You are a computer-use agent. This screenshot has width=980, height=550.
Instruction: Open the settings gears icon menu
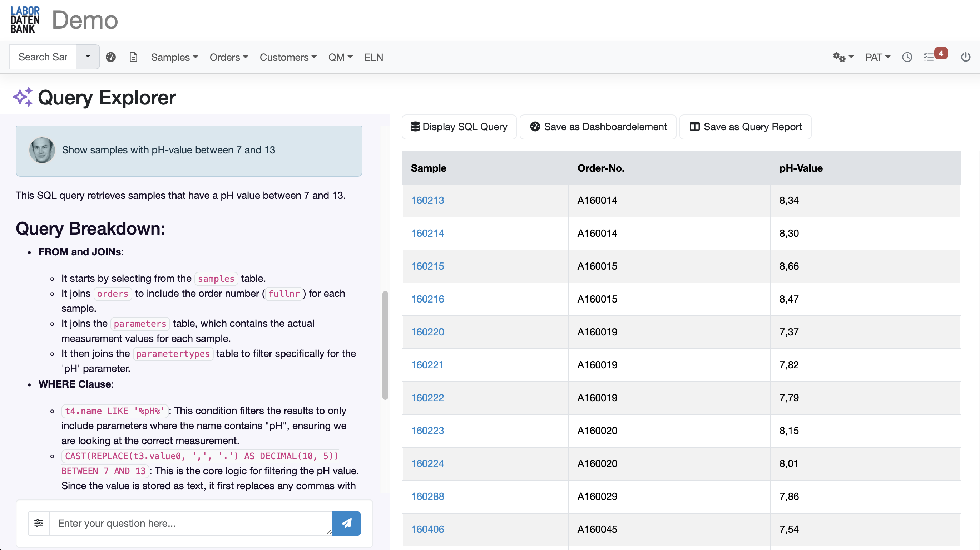(x=843, y=57)
